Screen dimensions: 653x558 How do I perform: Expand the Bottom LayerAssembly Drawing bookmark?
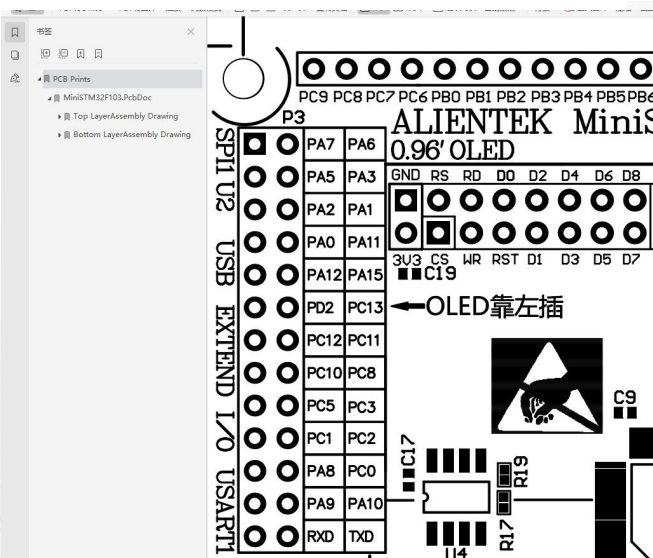pos(60,135)
